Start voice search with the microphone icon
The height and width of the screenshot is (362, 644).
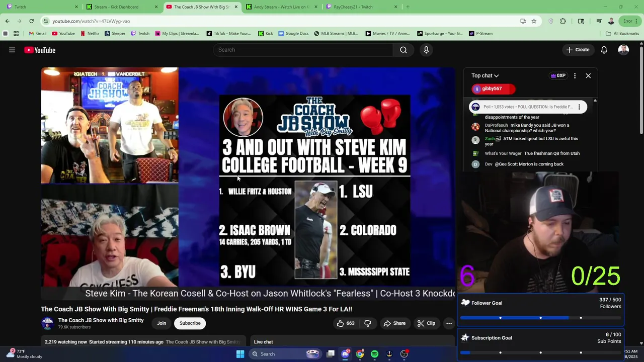click(426, 50)
